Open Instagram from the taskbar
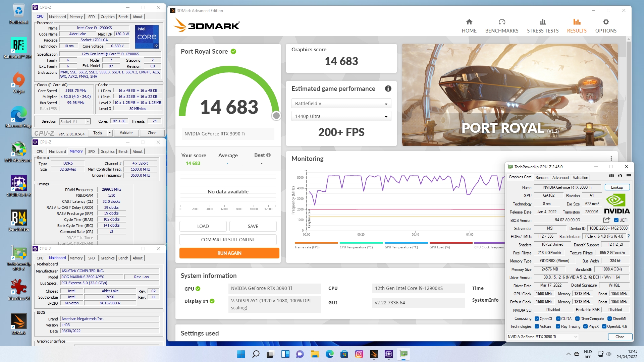Viewport: 644px width, 362px height. [359, 354]
